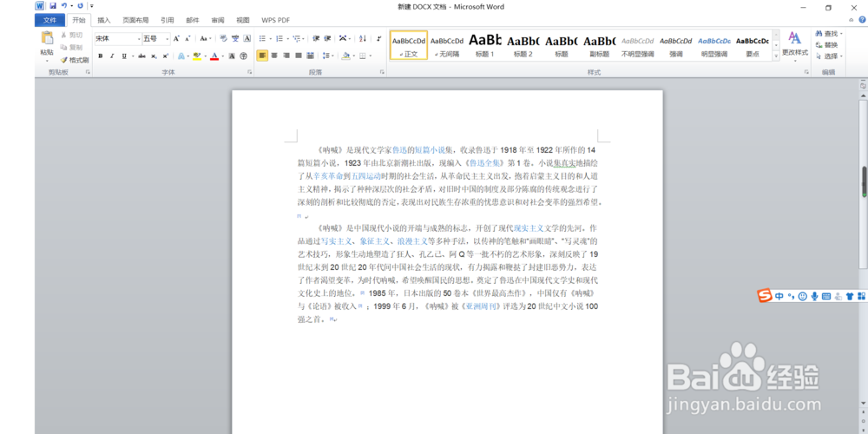Image resolution: width=868 pixels, height=434 pixels.
Task: Click the Undo icon in quick access toolbar
Action: 64,6
